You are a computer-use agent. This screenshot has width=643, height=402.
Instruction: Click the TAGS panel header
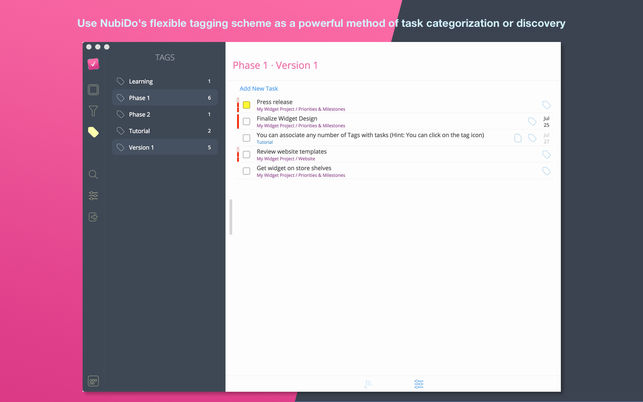(x=165, y=57)
